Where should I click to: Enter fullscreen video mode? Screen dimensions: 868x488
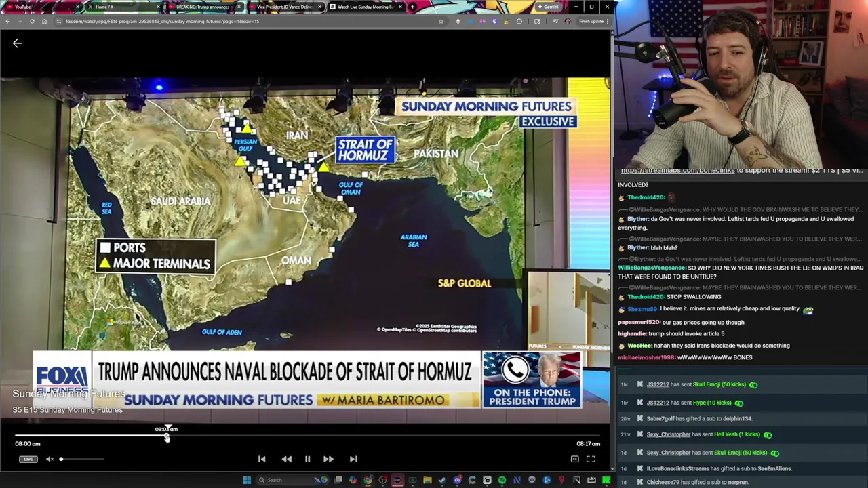coord(591,459)
